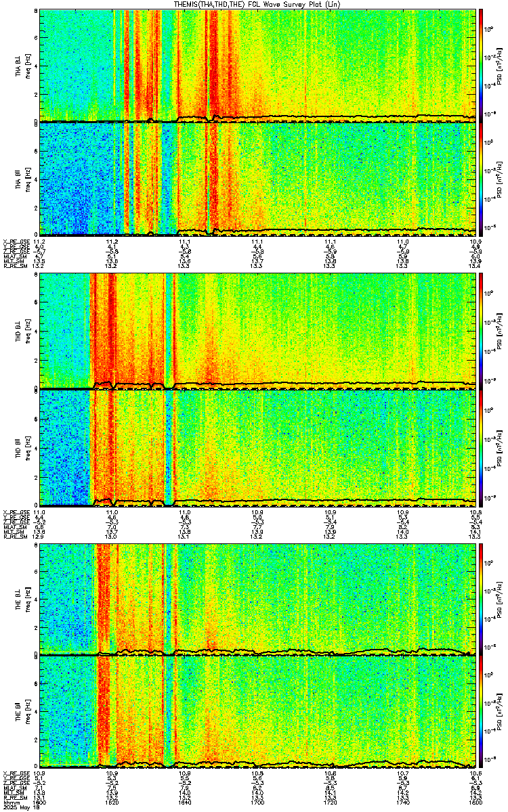508x812 pixels.
Task: Click the plot title 'THEMIS(THA,THD,THE) FGL Wave Survey Plot'
Action: point(257,4)
